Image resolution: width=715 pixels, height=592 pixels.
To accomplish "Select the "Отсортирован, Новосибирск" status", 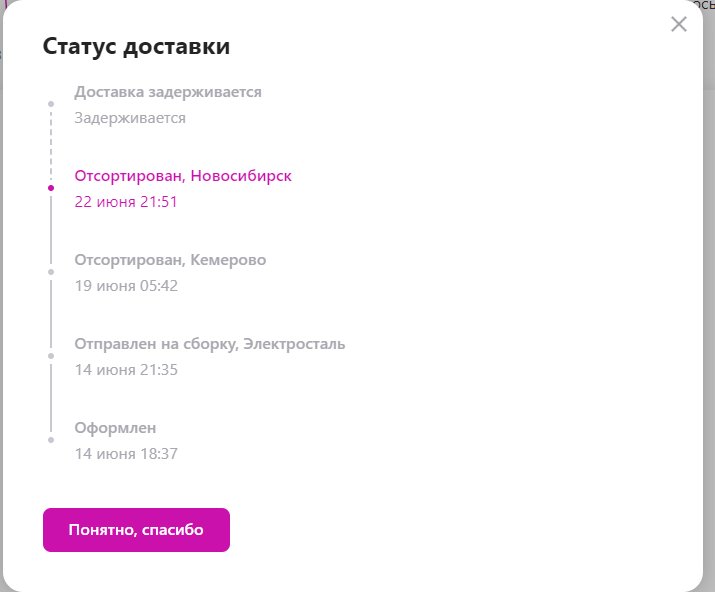I will [183, 176].
